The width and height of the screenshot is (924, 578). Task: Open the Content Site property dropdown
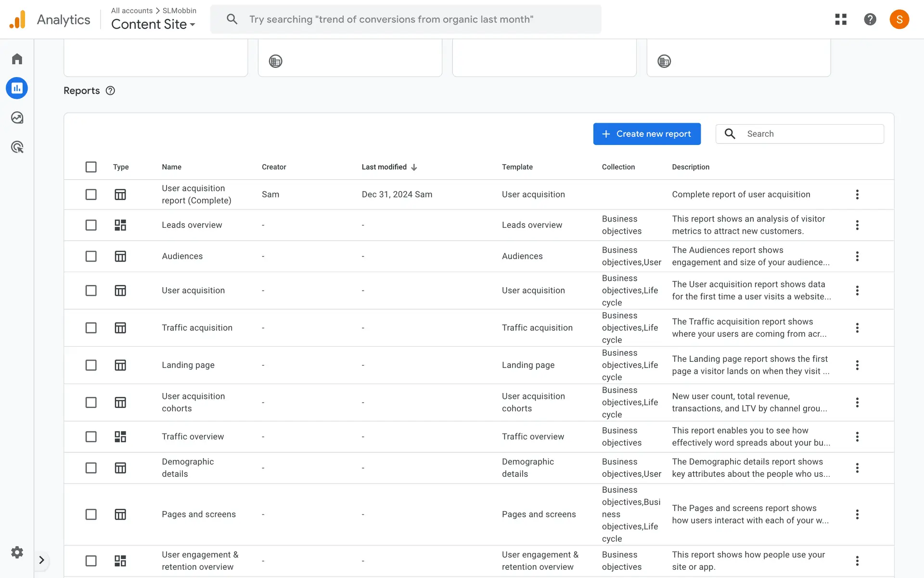coord(153,25)
